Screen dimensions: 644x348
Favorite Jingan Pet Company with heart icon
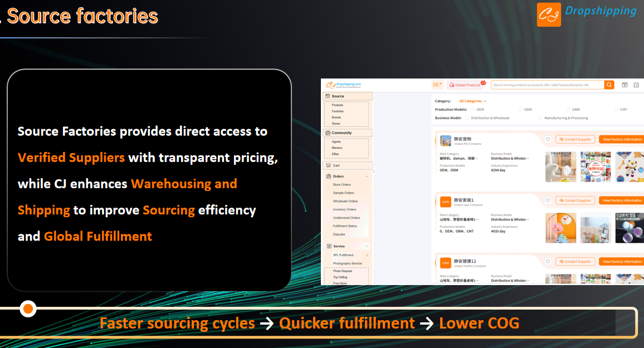point(548,139)
